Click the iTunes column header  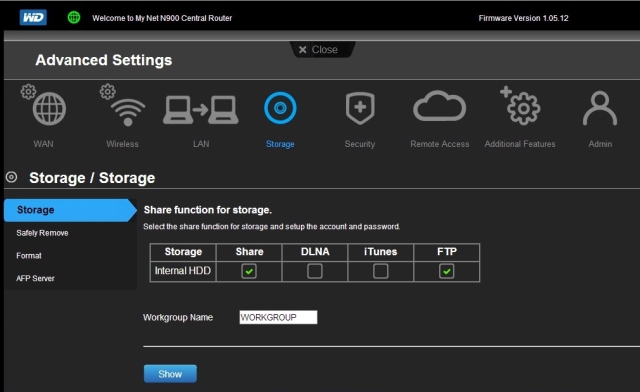380,252
